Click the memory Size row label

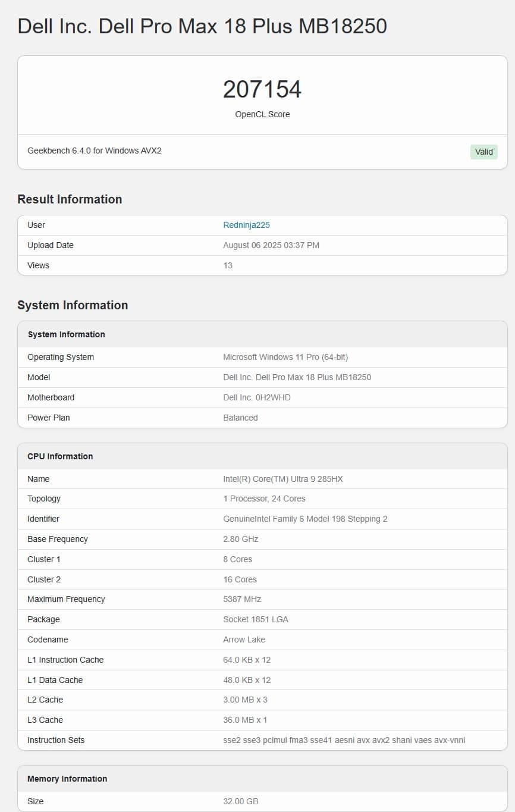(x=36, y=801)
